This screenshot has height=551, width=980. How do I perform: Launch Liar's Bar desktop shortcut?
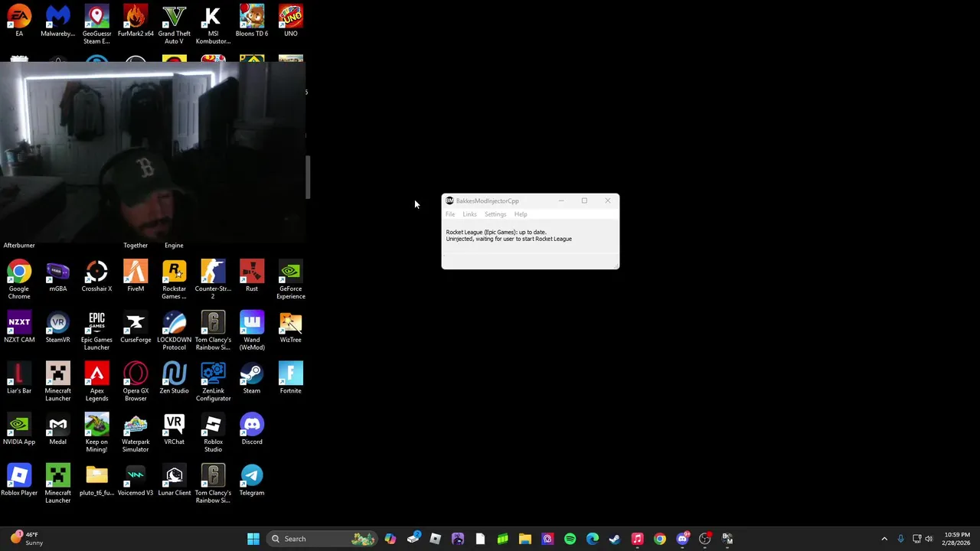click(x=19, y=378)
